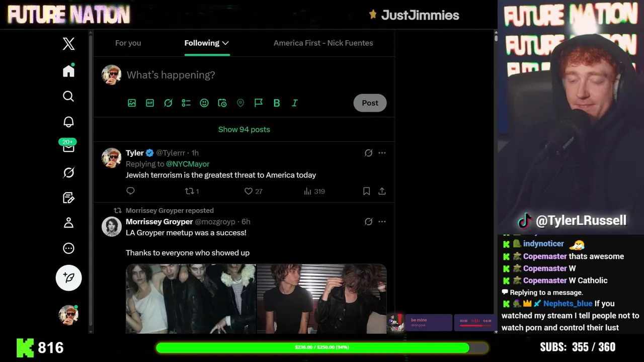Screen dimensions: 644x362
Task: Click the music playback progress widget
Action: coord(475,322)
